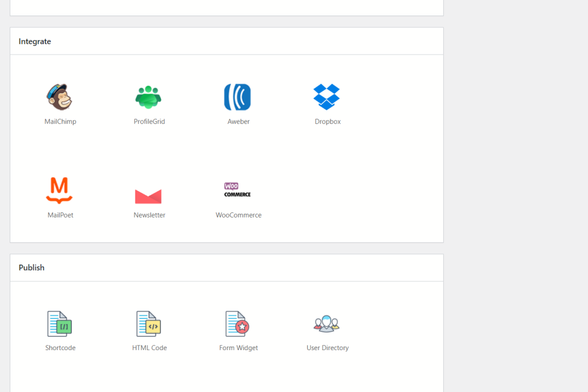This screenshot has height=392, width=588.
Task: Click the WooCommerce logo icon
Action: 238,190
